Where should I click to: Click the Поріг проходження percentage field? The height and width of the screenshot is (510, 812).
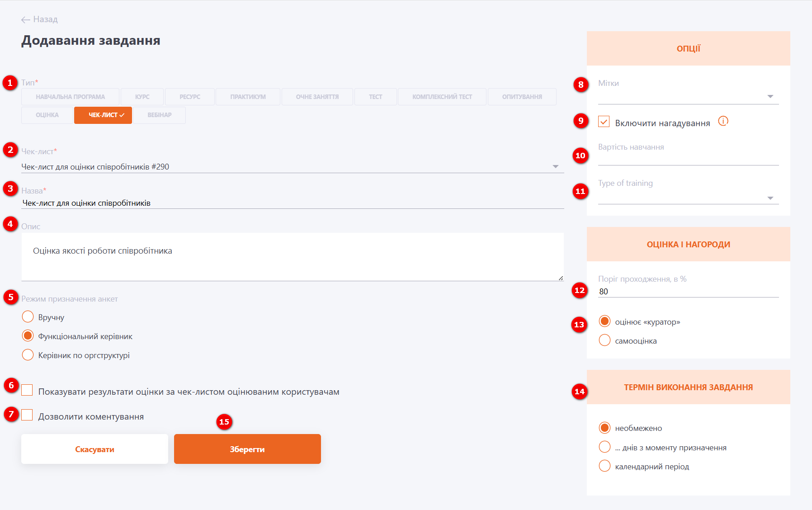tap(688, 292)
